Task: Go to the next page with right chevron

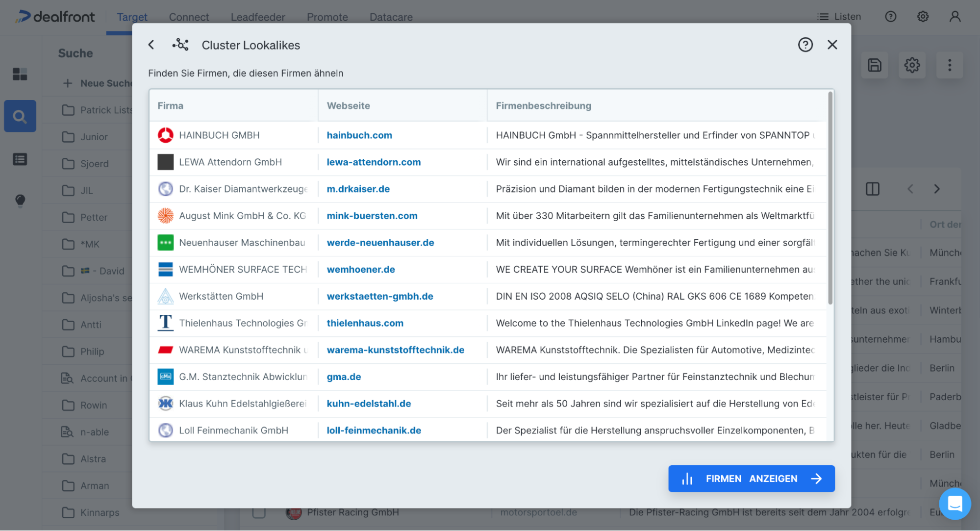Action: tap(937, 189)
